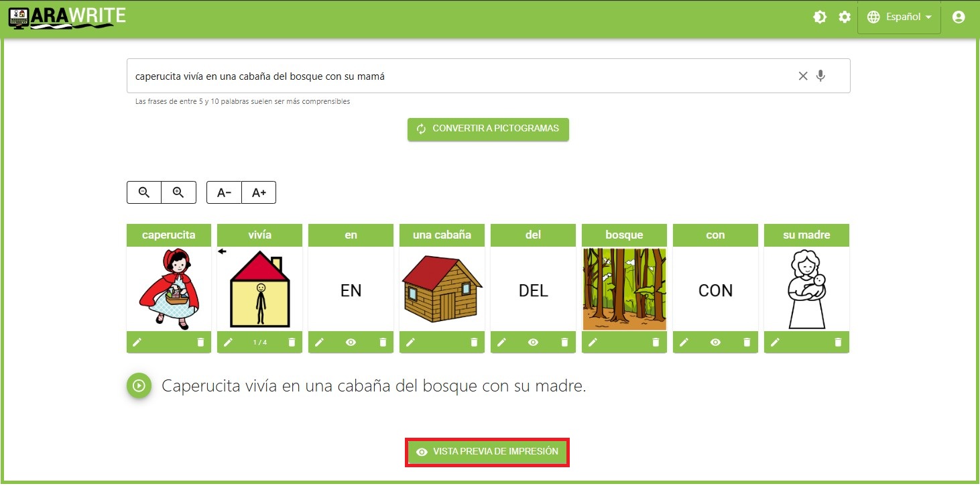Toggle visibility eye on the 'del' card
The height and width of the screenshot is (486, 980).
533,342
